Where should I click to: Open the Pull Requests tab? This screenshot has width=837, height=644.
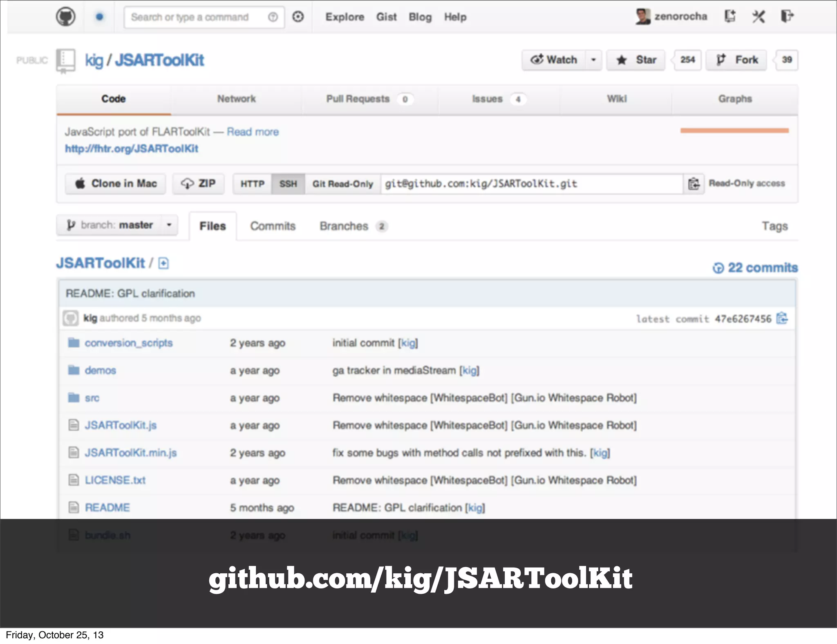[x=369, y=99]
